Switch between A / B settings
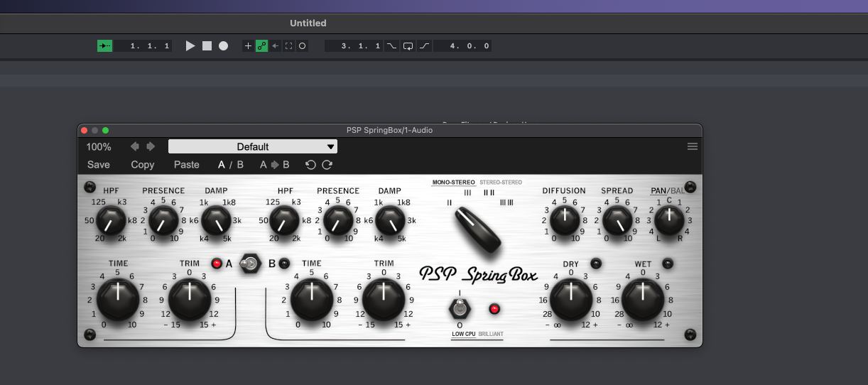This screenshot has width=868, height=385. coord(231,164)
